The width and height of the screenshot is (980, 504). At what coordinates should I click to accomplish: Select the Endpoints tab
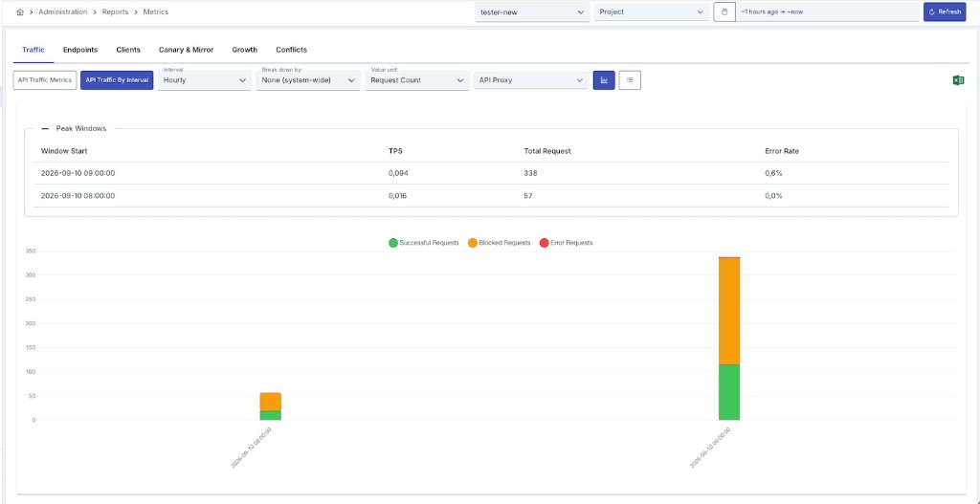point(80,50)
